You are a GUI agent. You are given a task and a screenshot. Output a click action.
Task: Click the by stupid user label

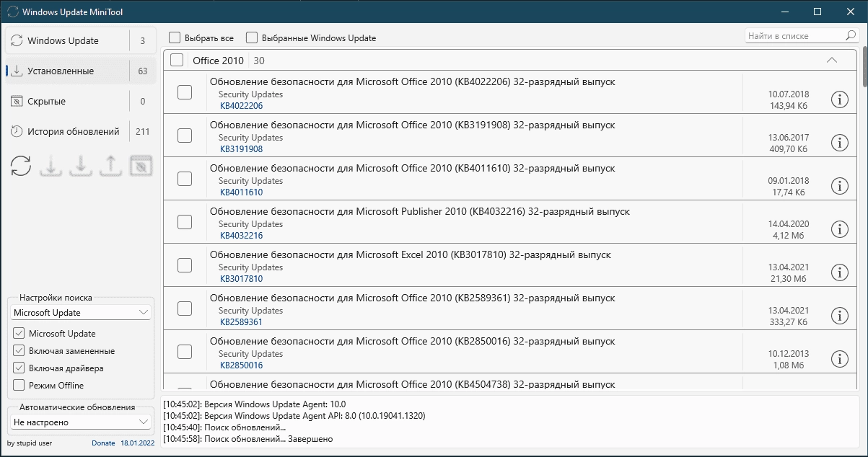(30, 443)
